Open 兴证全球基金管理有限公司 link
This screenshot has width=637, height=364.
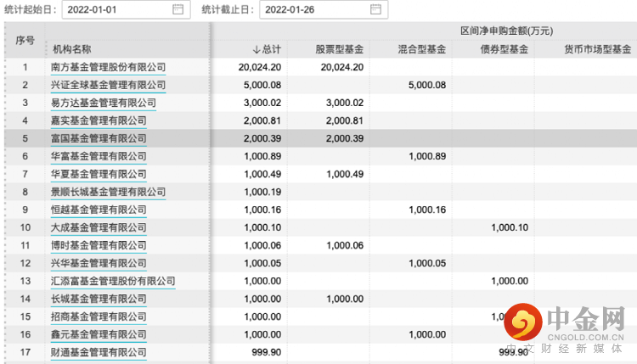tap(108, 85)
